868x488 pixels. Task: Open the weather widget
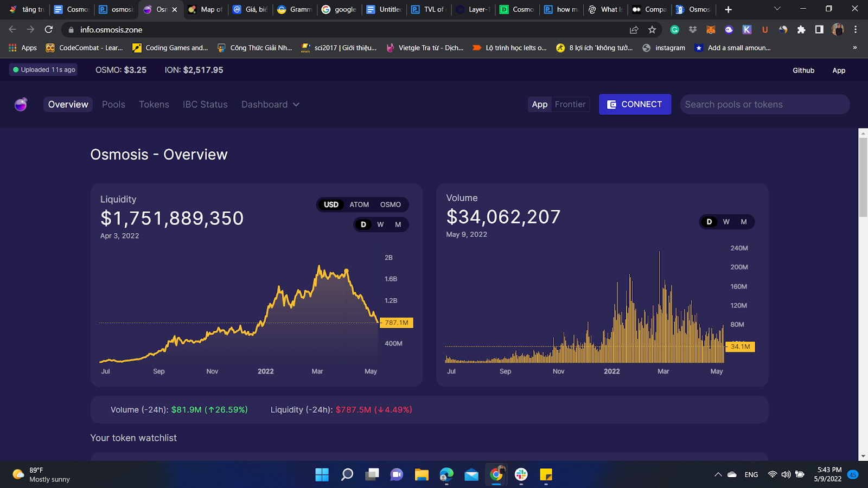pyautogui.click(x=42, y=474)
